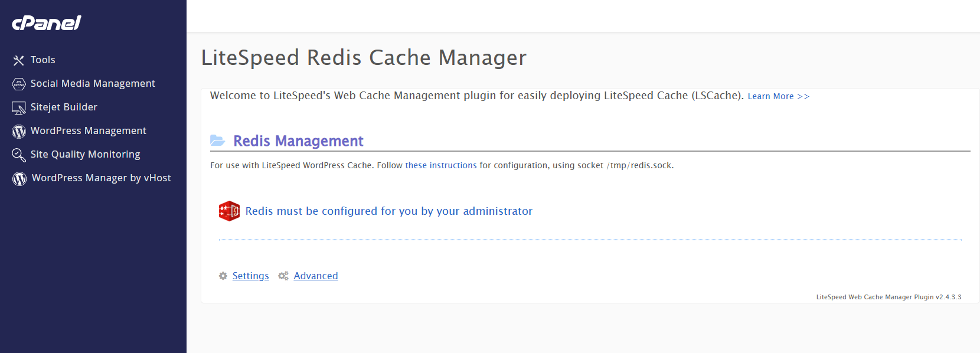Click the WordPress Management logo icon
Viewport: 980px width, 353px height.
click(x=19, y=131)
